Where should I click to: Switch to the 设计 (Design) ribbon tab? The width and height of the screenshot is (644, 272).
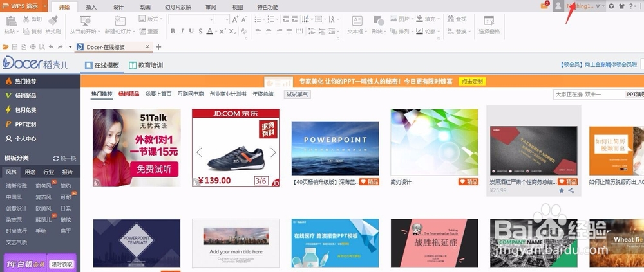tap(118, 7)
